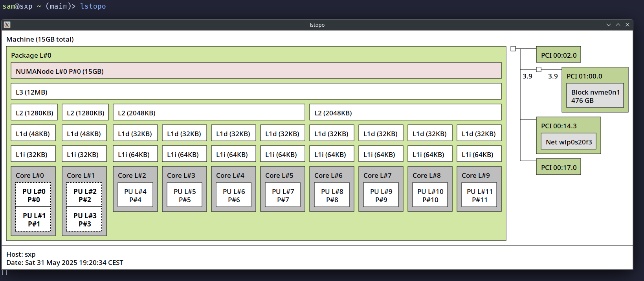Click the X11 application icon in title bar
Screen dimensions: 644x281
pos(7,25)
